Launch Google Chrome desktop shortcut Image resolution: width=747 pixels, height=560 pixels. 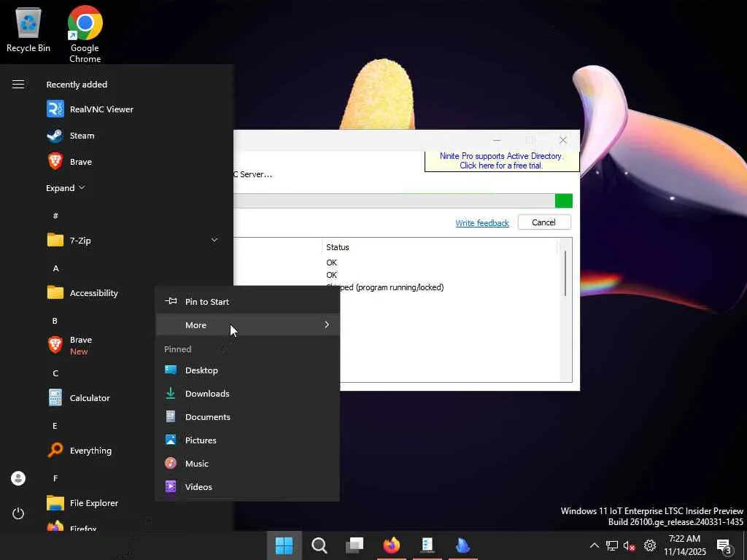click(x=85, y=34)
